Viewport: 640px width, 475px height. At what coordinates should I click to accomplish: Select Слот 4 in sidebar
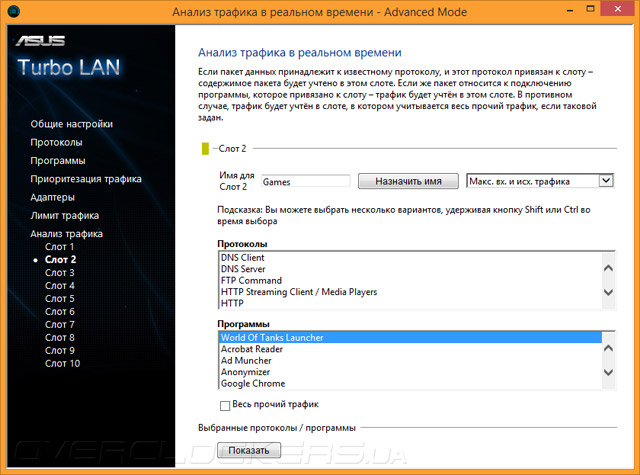(60, 286)
